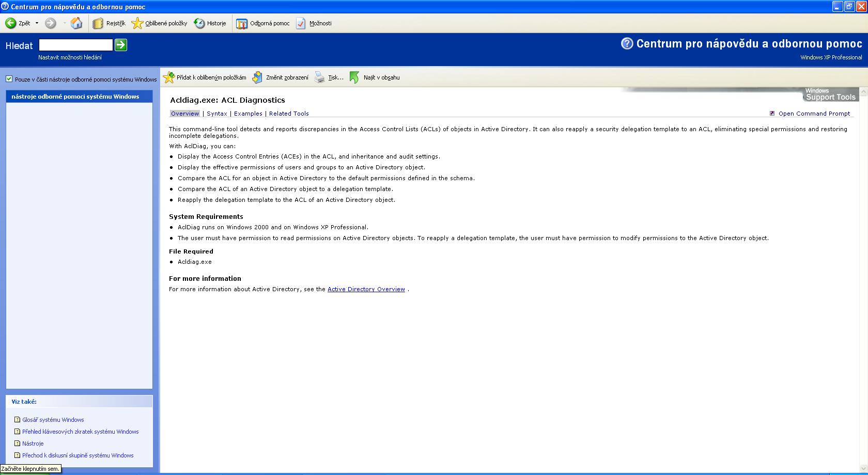Switch to the Syntax tab
Viewport: 868px width, 475px height.
coord(217,114)
